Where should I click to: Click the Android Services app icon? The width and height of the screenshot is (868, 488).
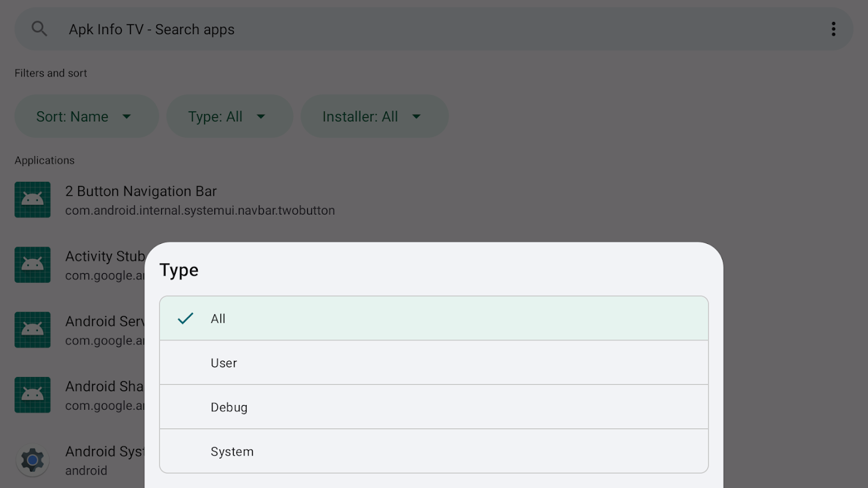32,330
